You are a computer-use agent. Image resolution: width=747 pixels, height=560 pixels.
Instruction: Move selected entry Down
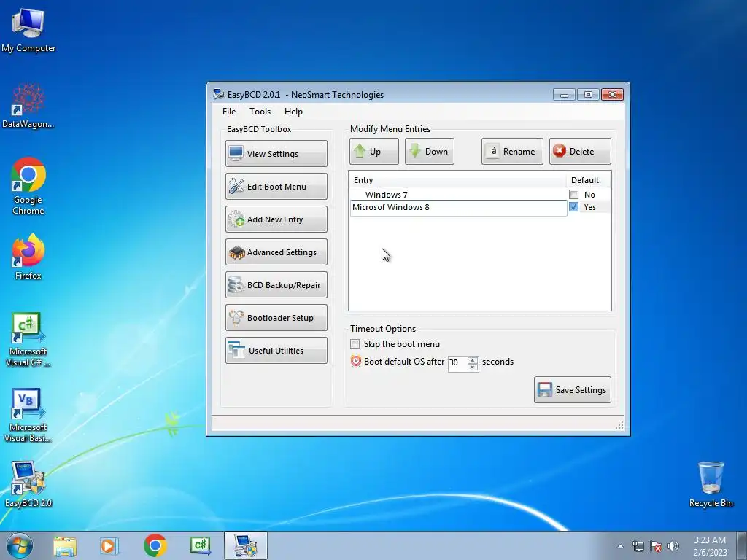pyautogui.click(x=429, y=152)
